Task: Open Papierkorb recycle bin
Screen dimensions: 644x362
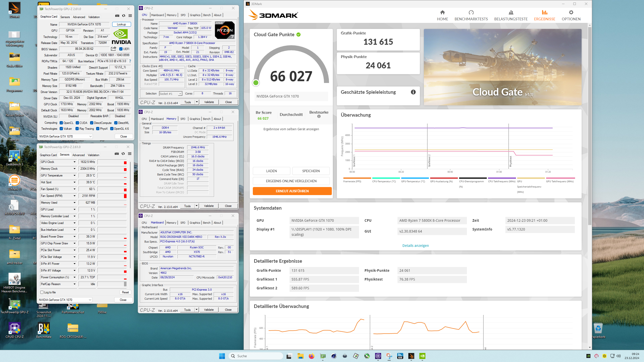Action: 598,330
